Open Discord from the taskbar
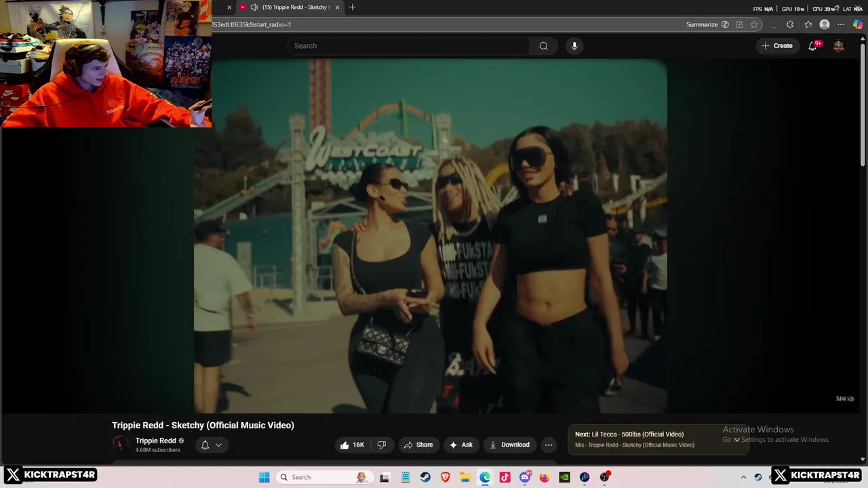 525,477
